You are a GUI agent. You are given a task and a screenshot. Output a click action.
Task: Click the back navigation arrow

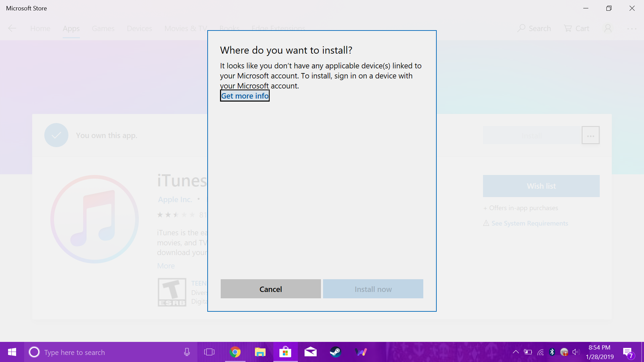12,28
